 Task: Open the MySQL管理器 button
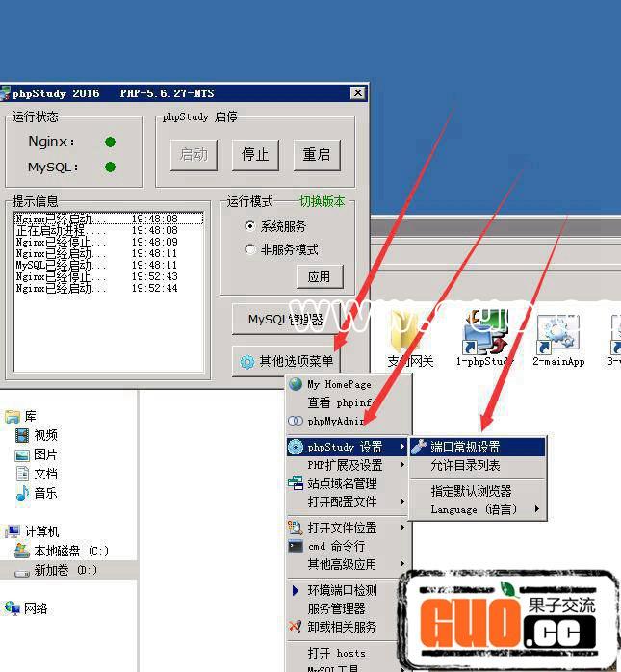click(x=285, y=319)
